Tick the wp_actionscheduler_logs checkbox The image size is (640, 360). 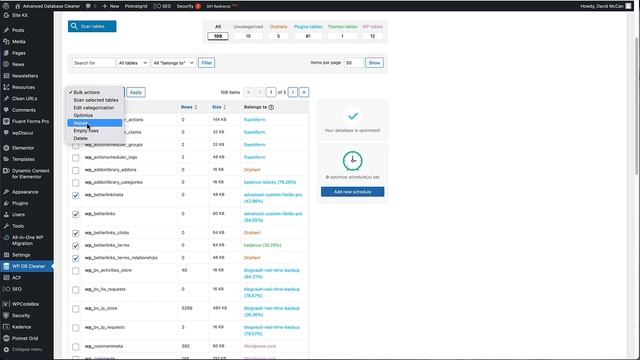click(x=76, y=158)
